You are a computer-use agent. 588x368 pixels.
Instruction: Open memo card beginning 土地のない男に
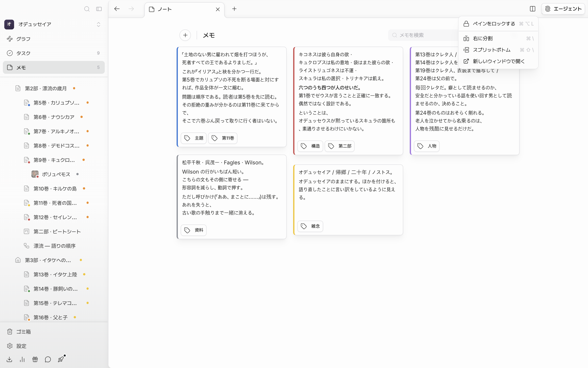[x=232, y=97]
